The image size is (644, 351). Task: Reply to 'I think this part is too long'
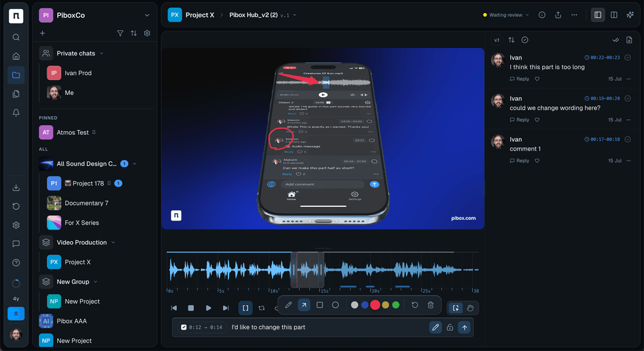pyautogui.click(x=519, y=79)
